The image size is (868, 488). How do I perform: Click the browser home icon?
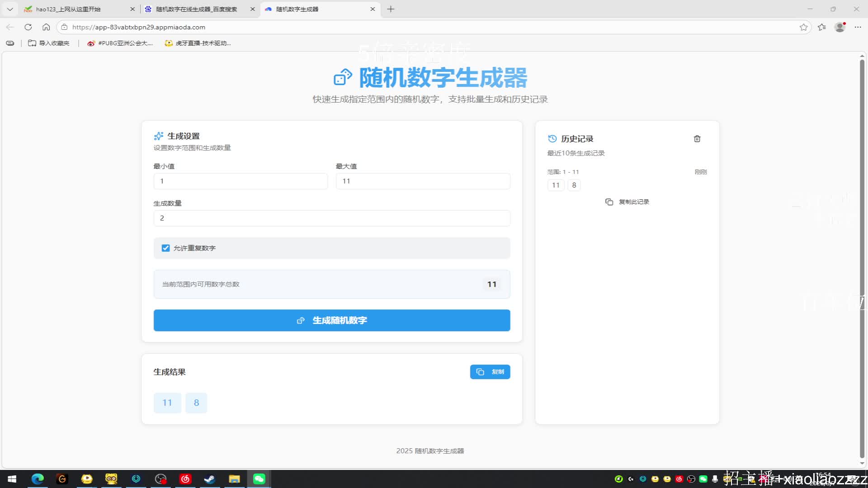(46, 27)
